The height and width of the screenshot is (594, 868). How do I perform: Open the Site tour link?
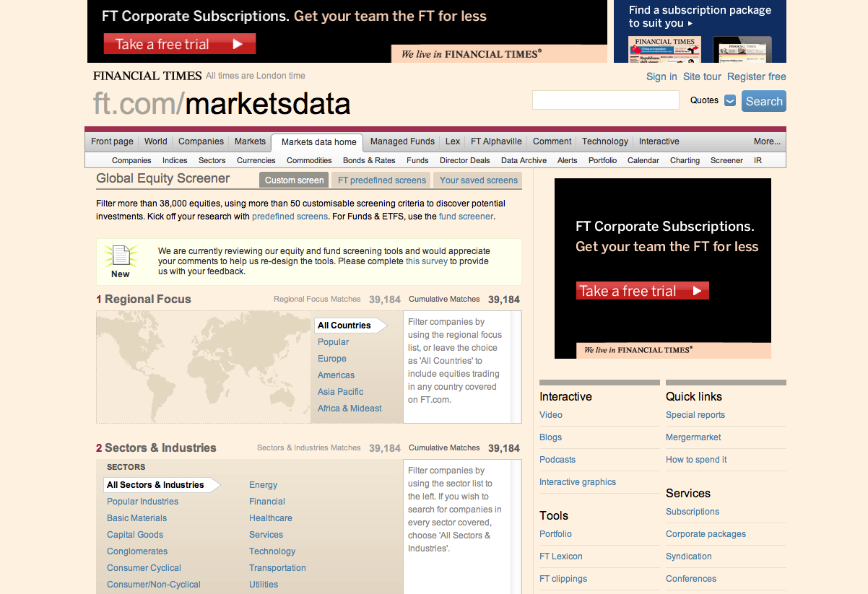(x=702, y=77)
